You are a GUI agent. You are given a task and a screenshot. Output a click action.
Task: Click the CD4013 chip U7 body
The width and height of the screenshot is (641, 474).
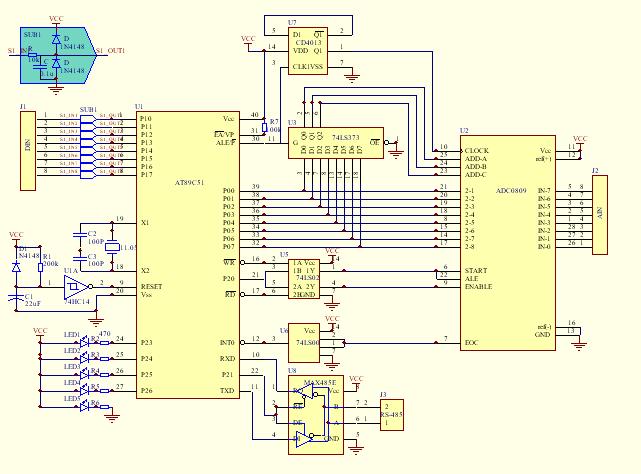click(x=308, y=51)
